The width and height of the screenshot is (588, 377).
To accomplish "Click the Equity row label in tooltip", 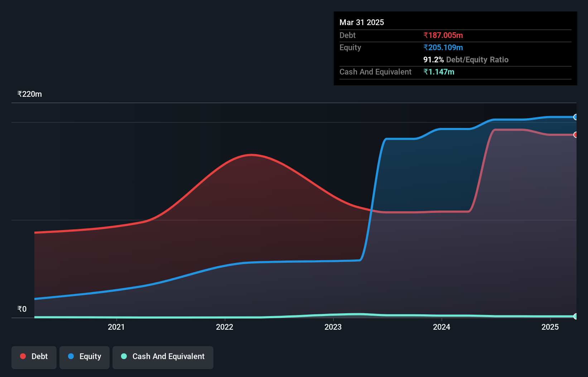I will pyautogui.click(x=350, y=47).
